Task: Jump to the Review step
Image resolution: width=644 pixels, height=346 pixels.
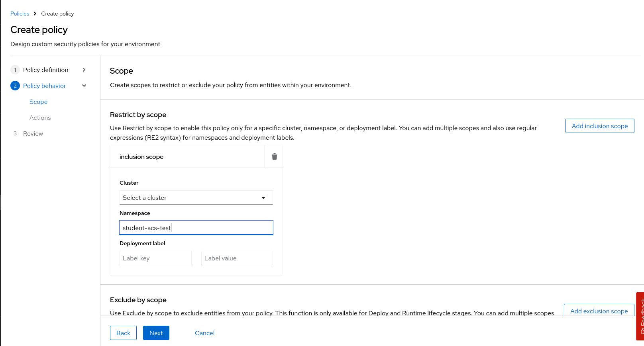Action: [33, 134]
